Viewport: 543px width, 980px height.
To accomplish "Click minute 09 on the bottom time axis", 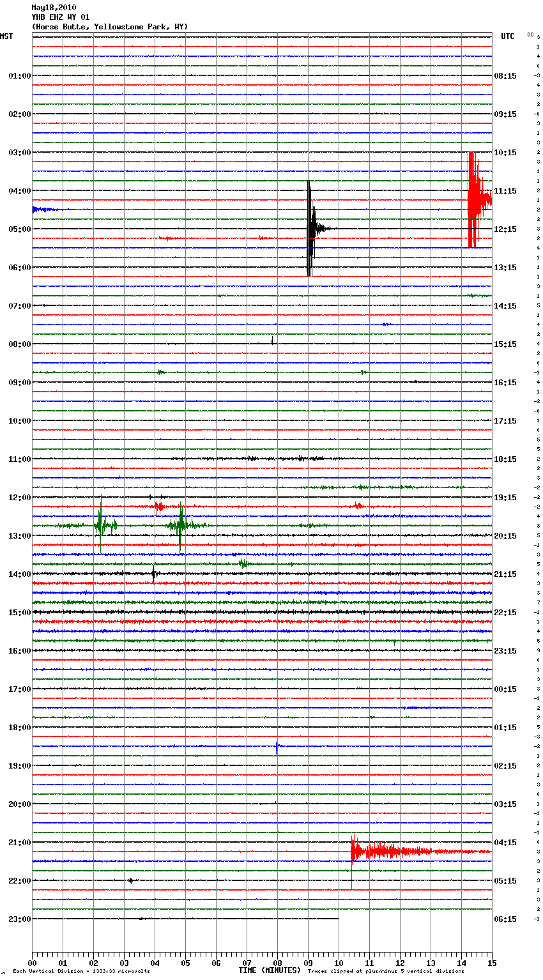I will [308, 963].
